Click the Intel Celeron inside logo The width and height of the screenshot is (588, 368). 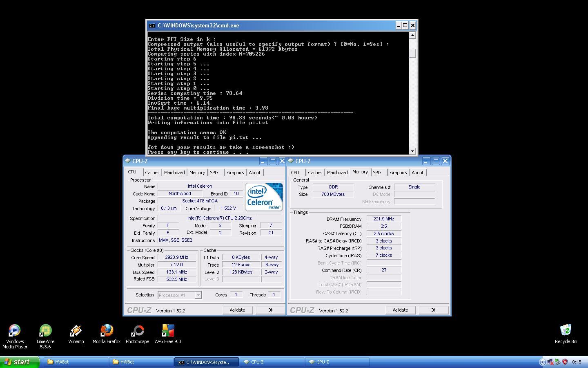click(264, 197)
